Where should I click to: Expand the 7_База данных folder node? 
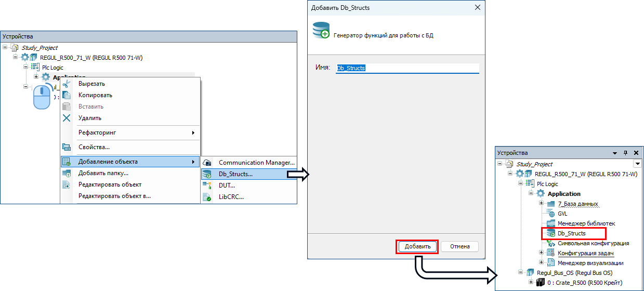[x=542, y=204]
